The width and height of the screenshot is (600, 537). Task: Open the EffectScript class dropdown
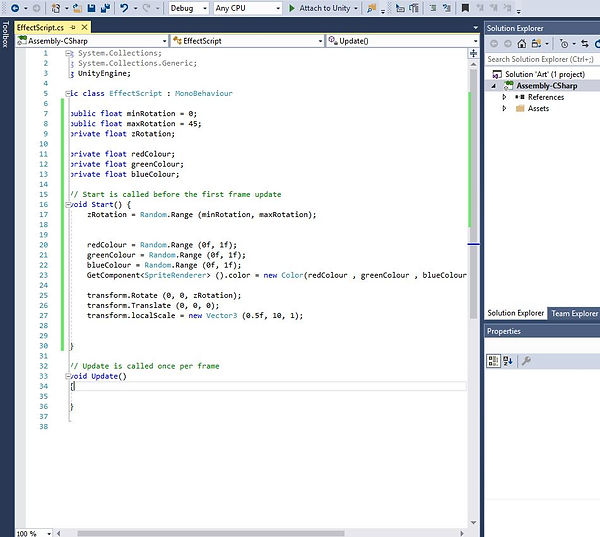tap(248, 41)
